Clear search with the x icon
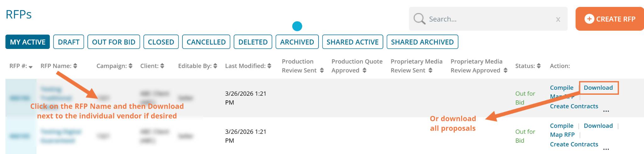 point(558,19)
